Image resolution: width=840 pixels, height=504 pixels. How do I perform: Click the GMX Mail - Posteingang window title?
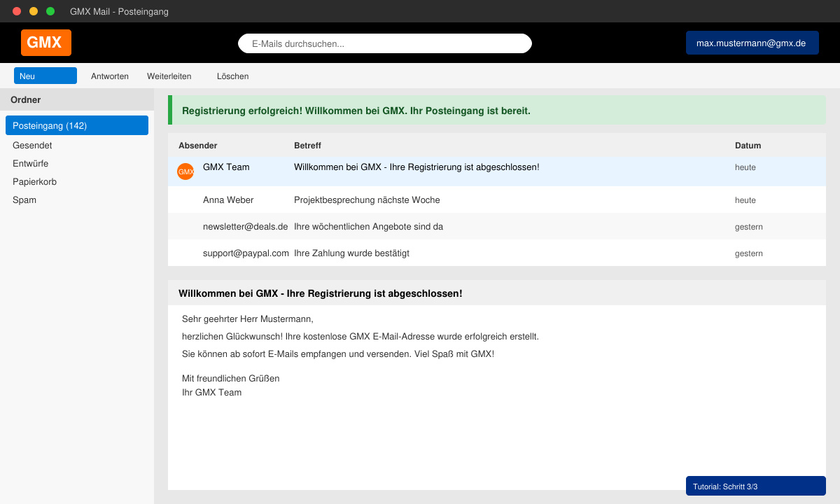pyautogui.click(x=119, y=12)
